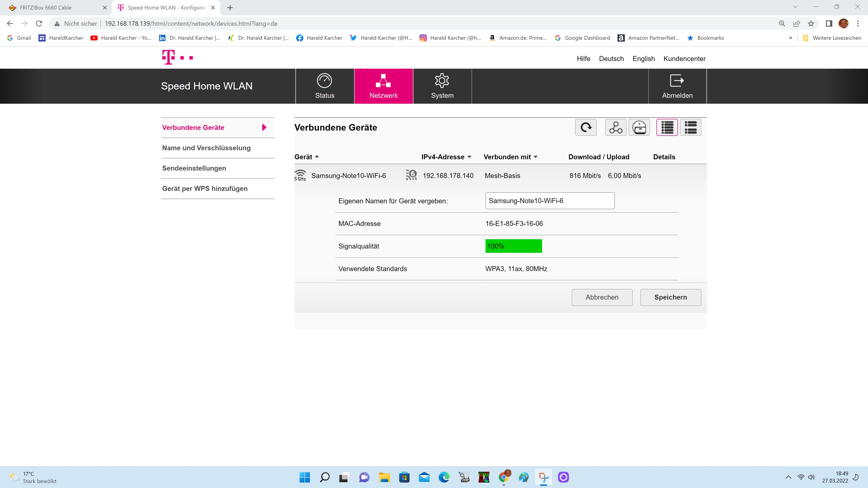Open the Status speedometer section
The image size is (868, 488).
coord(325,86)
